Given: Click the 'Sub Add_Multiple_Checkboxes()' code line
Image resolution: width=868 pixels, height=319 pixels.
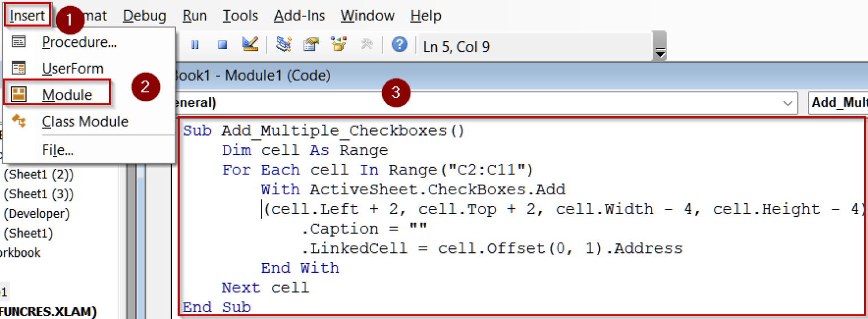Looking at the screenshot, I should (323, 131).
